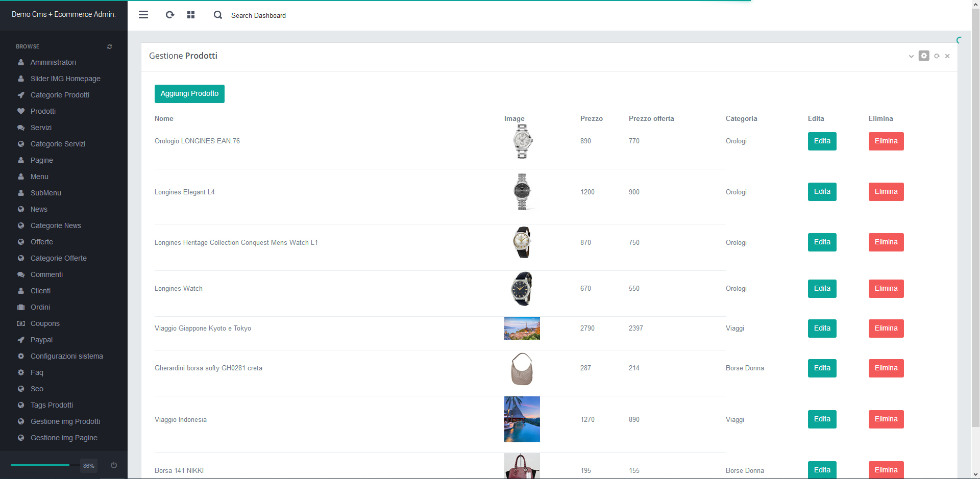Click the search magnifier icon
The image size is (980, 479).
click(218, 15)
